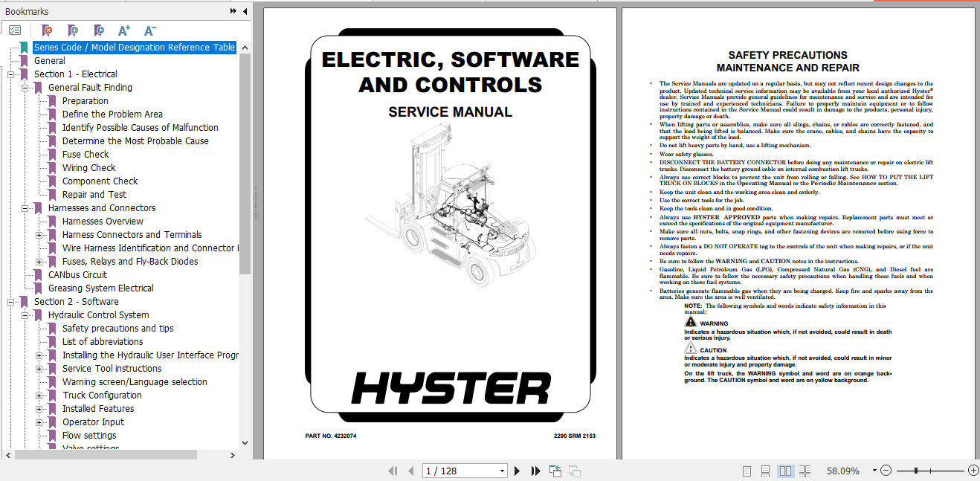
Task: Collapse Harnesses and Connectors node
Action: pos(25,208)
